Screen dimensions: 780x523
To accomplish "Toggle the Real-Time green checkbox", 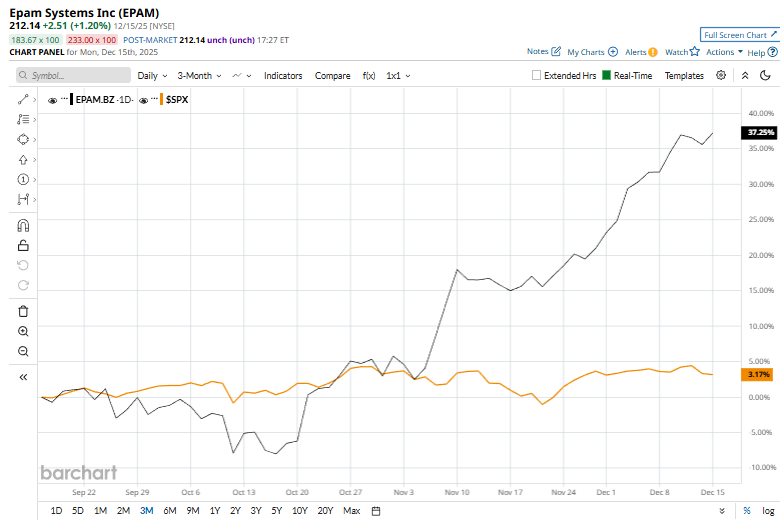I will tap(606, 75).
